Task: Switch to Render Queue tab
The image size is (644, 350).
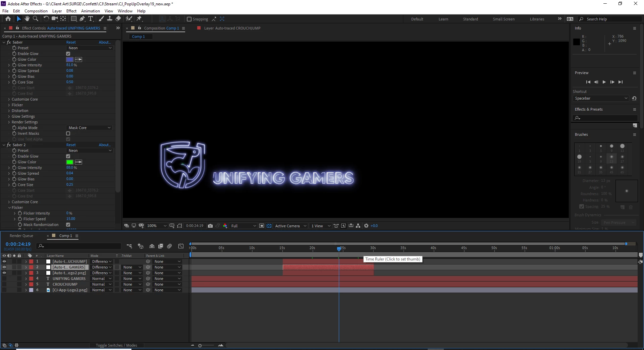Action: 21,236
